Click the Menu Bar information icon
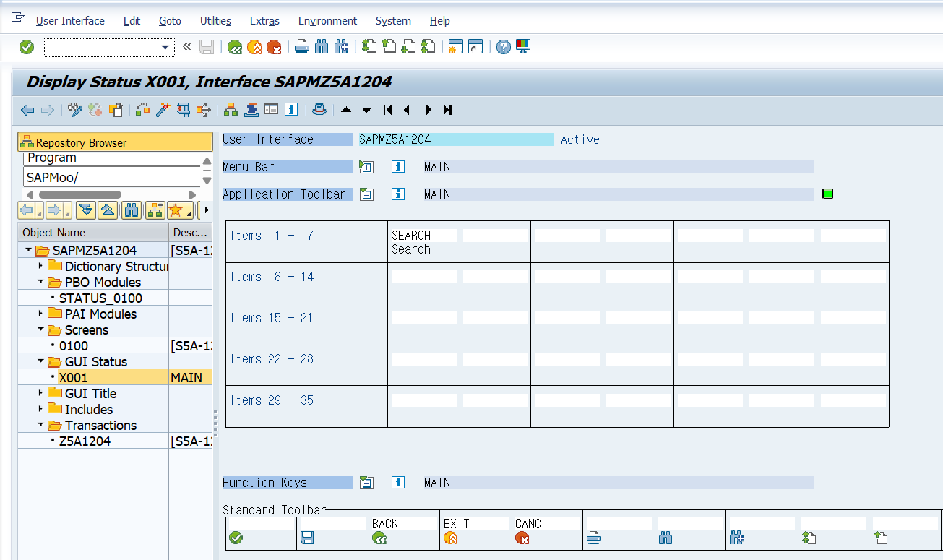 coord(398,167)
